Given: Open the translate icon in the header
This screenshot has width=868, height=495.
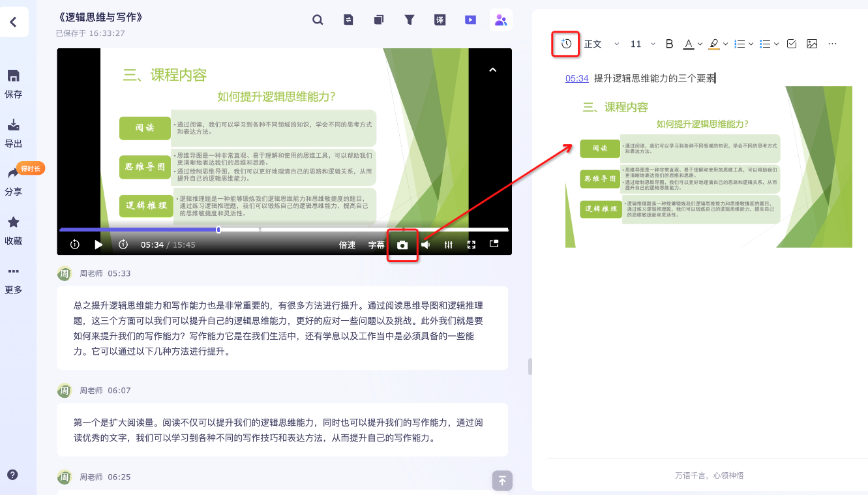Looking at the screenshot, I should (440, 20).
